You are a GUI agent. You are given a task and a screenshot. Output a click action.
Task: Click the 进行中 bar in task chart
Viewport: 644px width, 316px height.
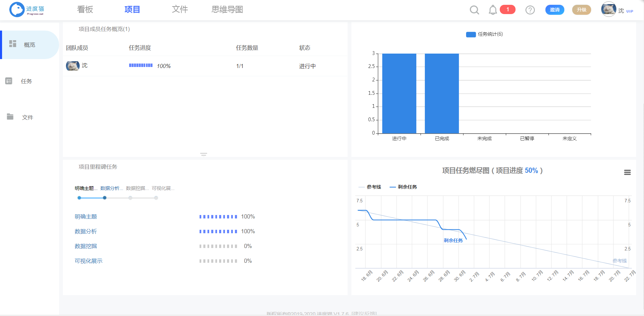(399, 93)
